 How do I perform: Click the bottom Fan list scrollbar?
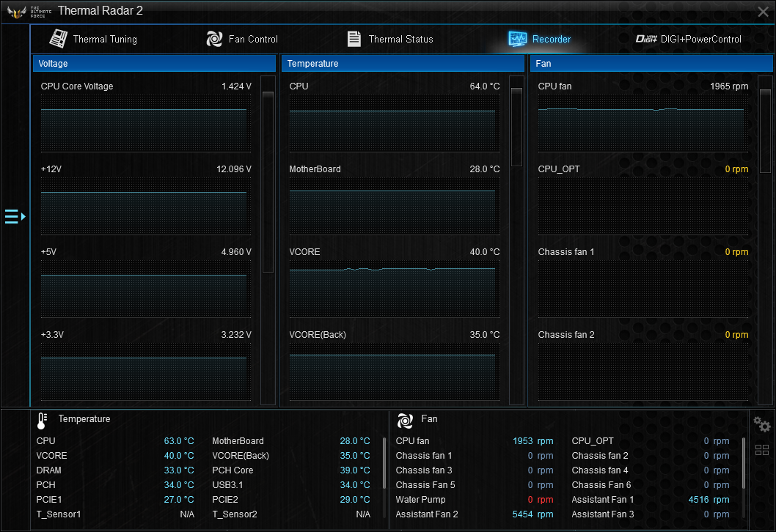tap(744, 463)
